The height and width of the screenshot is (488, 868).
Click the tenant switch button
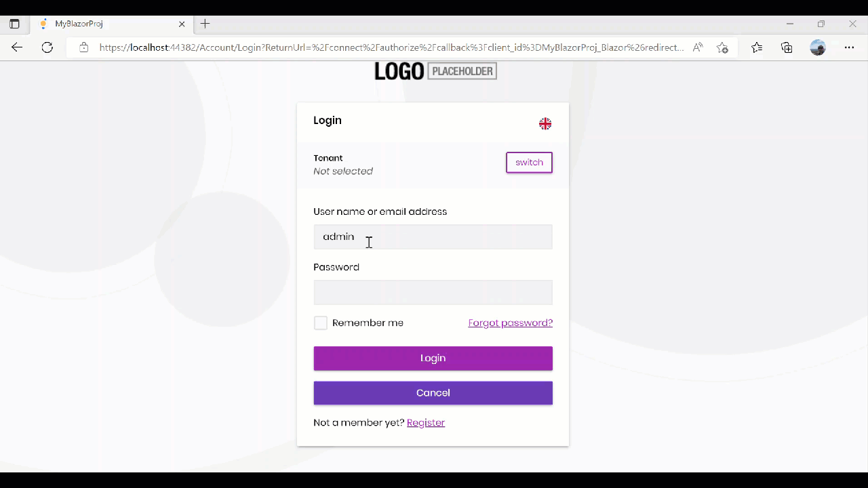click(x=529, y=163)
